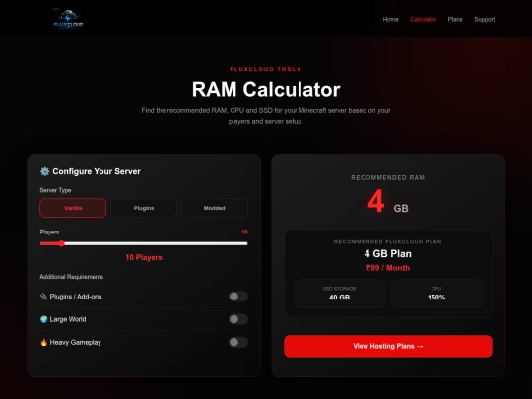
Task: Click the Recommended FluxCloud Plan caption
Action: tap(388, 242)
